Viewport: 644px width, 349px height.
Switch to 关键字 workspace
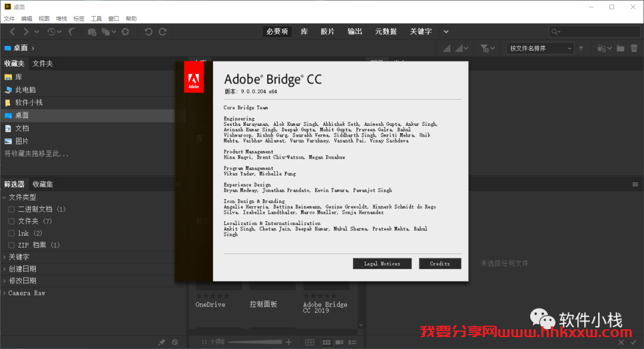click(x=420, y=32)
